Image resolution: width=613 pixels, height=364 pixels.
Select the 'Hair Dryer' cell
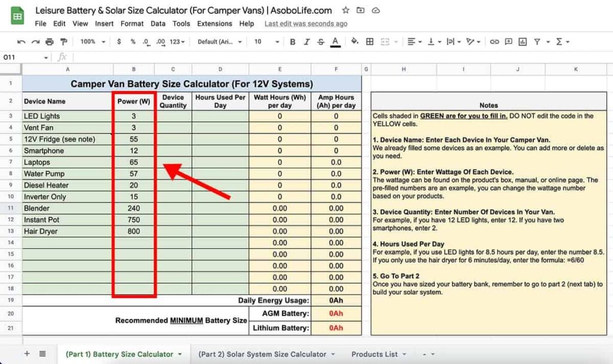click(68, 231)
